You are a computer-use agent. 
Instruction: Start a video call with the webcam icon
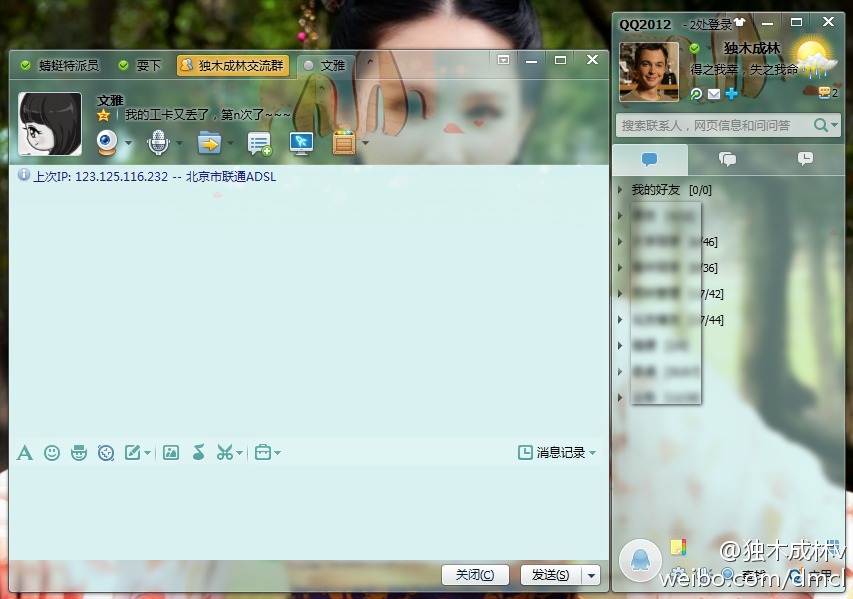[x=107, y=143]
